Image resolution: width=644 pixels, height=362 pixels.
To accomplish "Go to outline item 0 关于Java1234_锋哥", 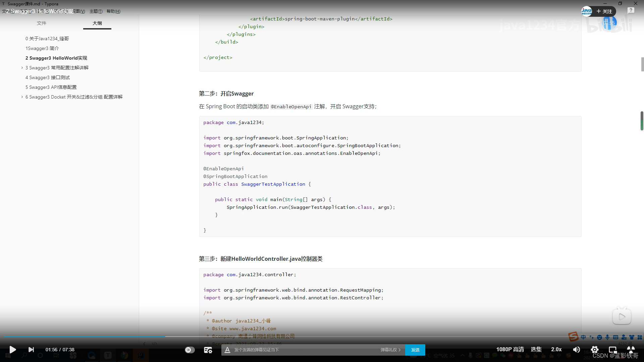I will coord(47,39).
